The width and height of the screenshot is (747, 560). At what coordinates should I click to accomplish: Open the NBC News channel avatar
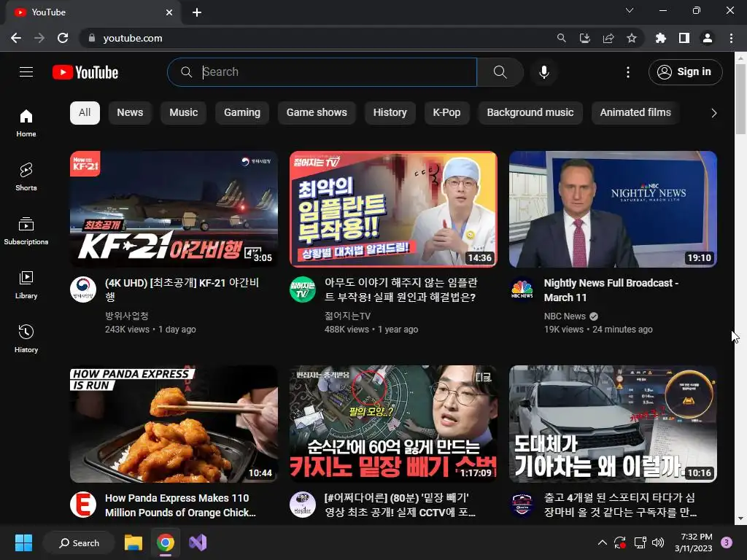(x=522, y=289)
